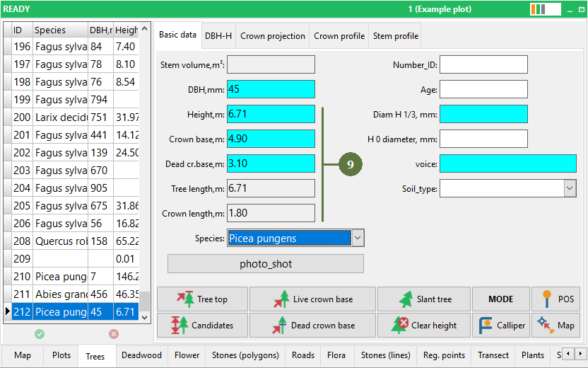Image resolution: width=588 pixels, height=368 pixels.
Task: Open the Crown projection tab
Action: 273,36
